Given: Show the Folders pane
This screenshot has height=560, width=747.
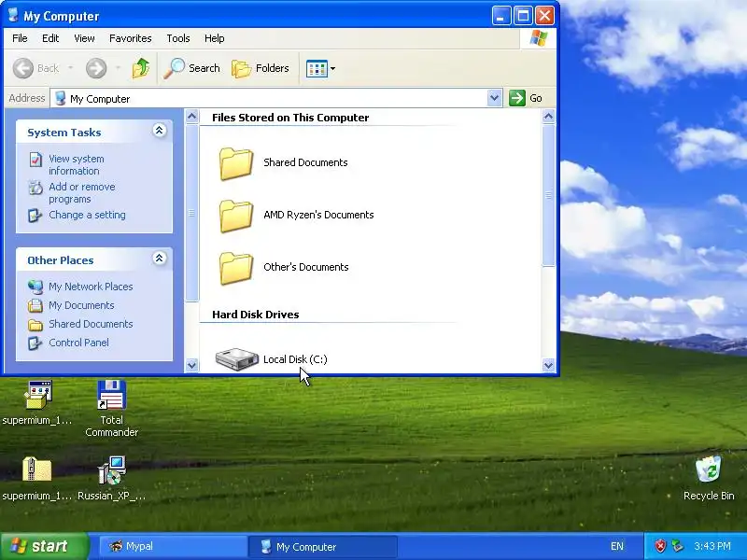Looking at the screenshot, I should tap(261, 68).
